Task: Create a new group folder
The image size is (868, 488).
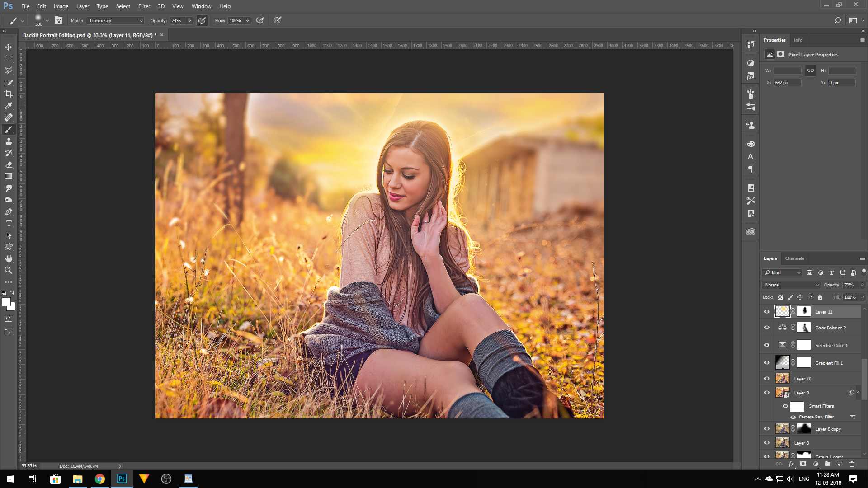Action: coord(827,464)
